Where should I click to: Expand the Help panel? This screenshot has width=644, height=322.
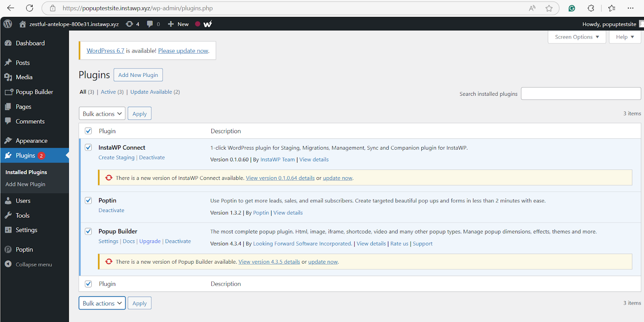(625, 37)
